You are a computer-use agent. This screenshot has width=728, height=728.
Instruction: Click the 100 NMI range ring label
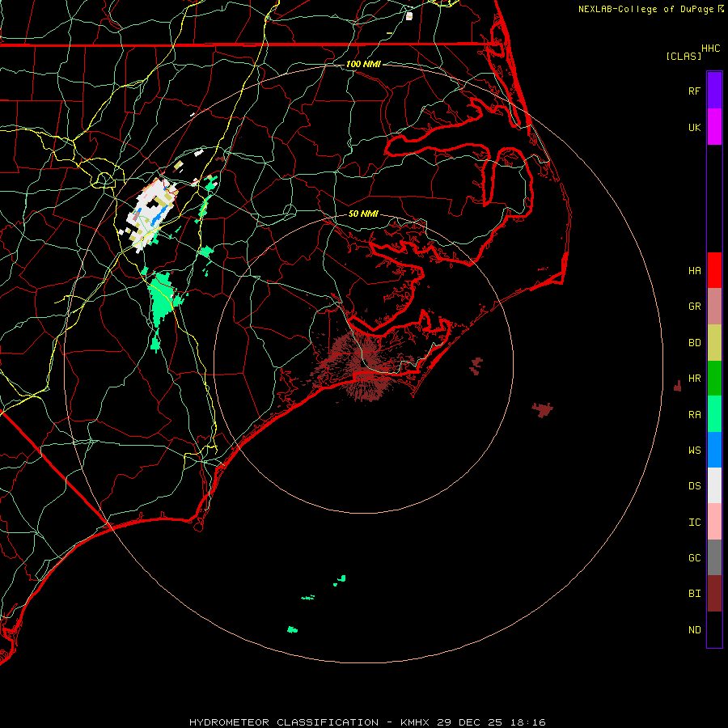(x=363, y=64)
